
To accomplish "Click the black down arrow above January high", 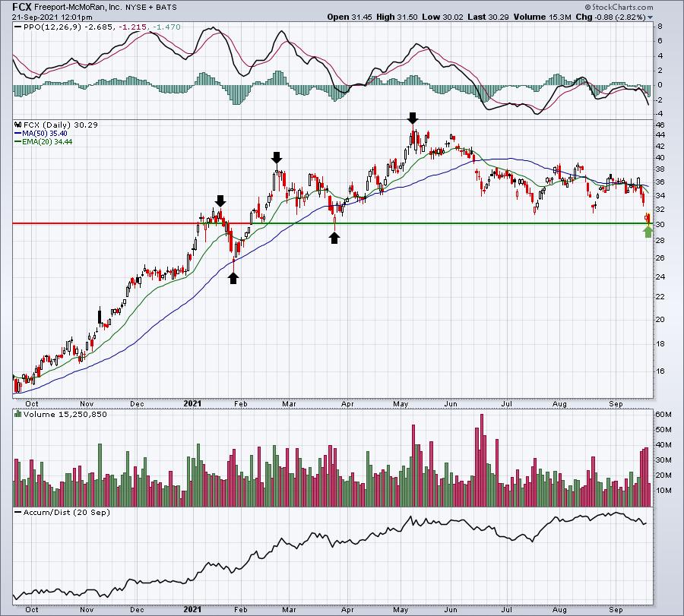I will (220, 201).
